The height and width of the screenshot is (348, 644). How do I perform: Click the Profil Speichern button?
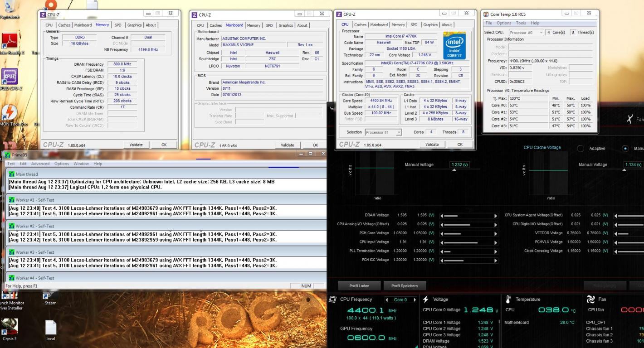[x=405, y=286]
